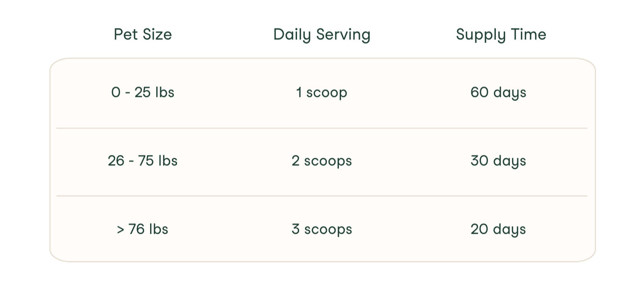The width and height of the screenshot is (644, 299).
Task: Click the "3 scoops" daily serving cell
Action: click(x=322, y=229)
